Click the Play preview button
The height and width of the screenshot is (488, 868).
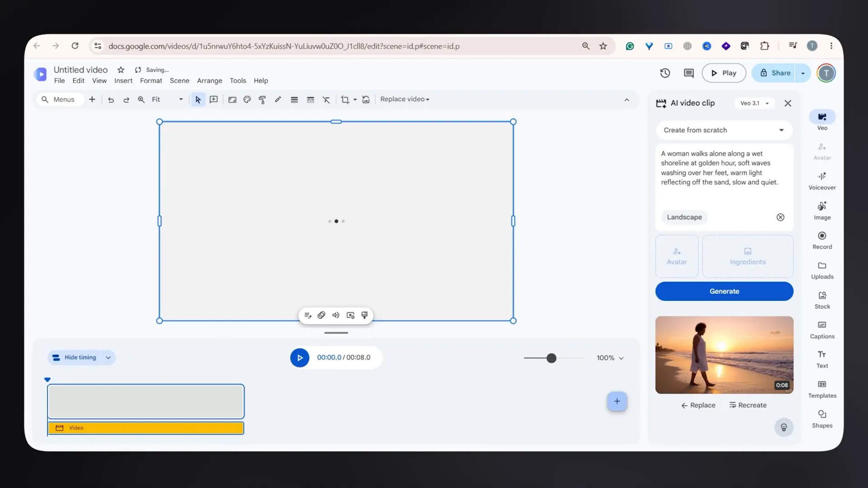[724, 73]
